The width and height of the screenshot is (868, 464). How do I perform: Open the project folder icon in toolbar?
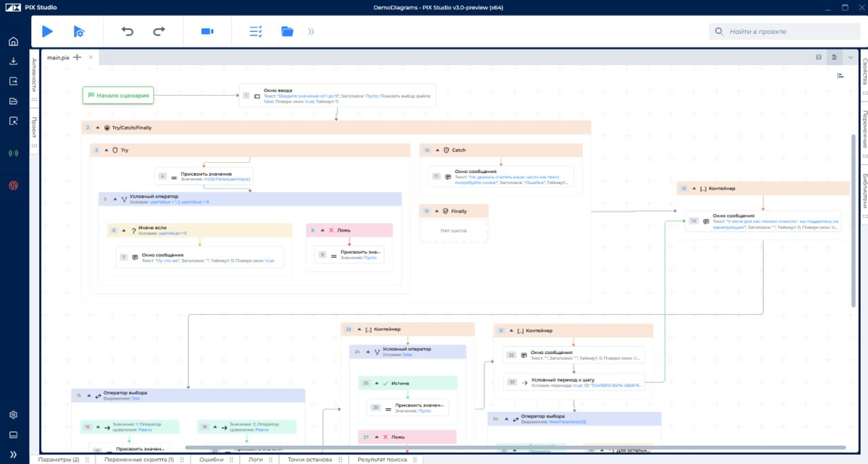coord(287,31)
